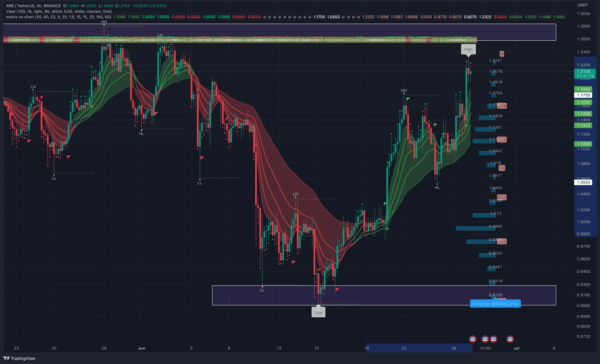
Task: Click the Fibonacci 61.8 level tag
Action: [x=502, y=198]
